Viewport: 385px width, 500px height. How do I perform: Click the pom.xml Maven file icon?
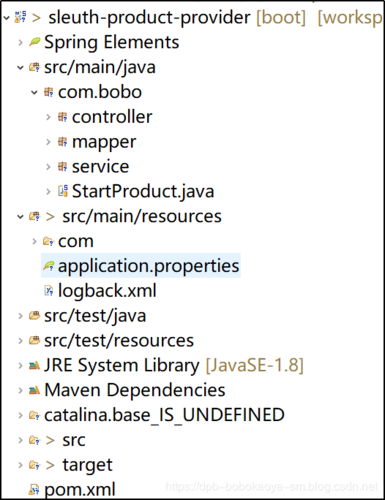click(34, 489)
